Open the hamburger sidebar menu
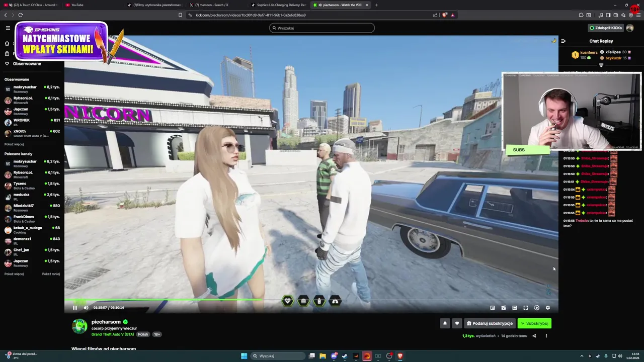 pyautogui.click(x=8, y=28)
